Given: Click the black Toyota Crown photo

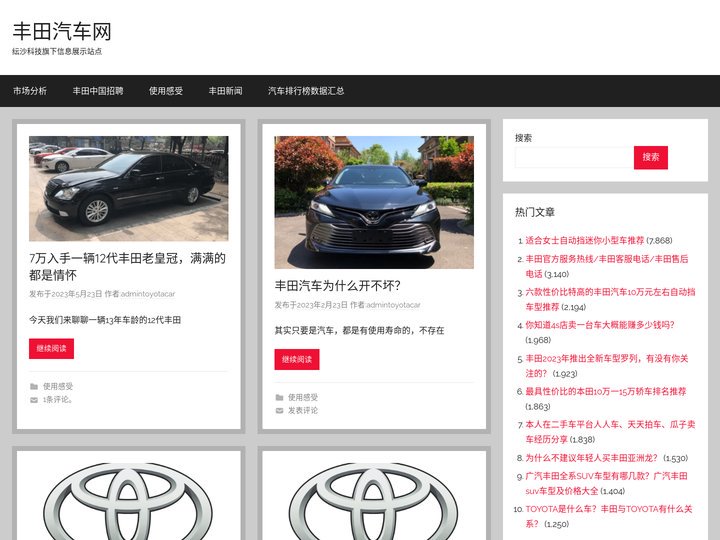Looking at the screenshot, I should [129, 188].
